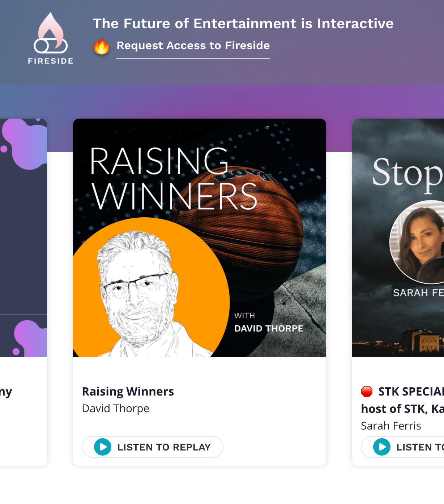Select the host name Sarah Ferris
Viewport: 444px width, 504px height.
pos(391,426)
